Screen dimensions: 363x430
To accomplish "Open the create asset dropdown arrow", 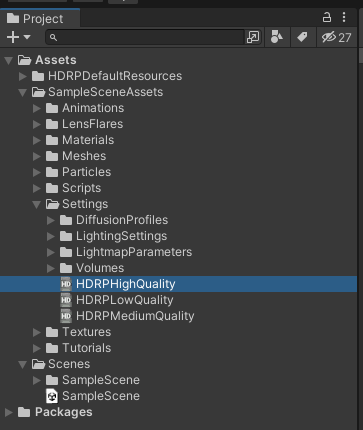I will point(27,37).
